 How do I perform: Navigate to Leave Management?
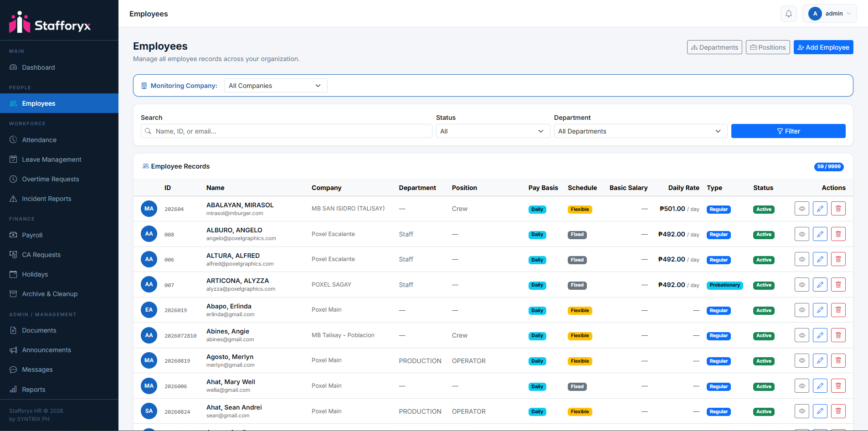pyautogui.click(x=59, y=159)
